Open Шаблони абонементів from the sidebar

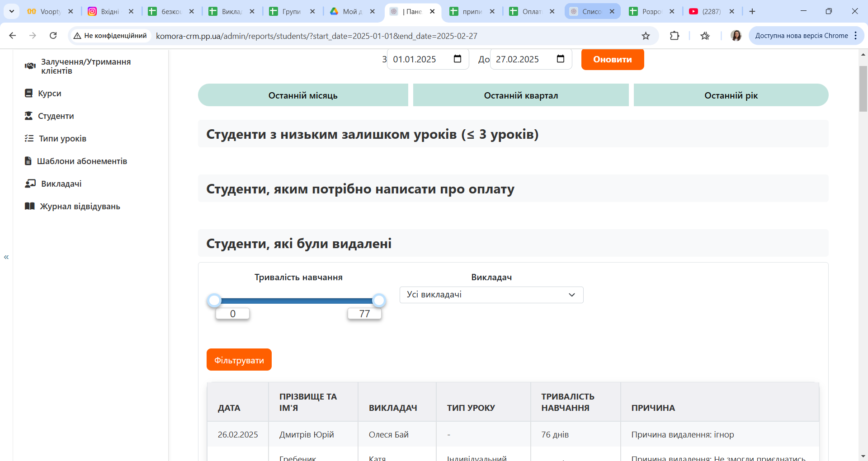pyautogui.click(x=82, y=161)
